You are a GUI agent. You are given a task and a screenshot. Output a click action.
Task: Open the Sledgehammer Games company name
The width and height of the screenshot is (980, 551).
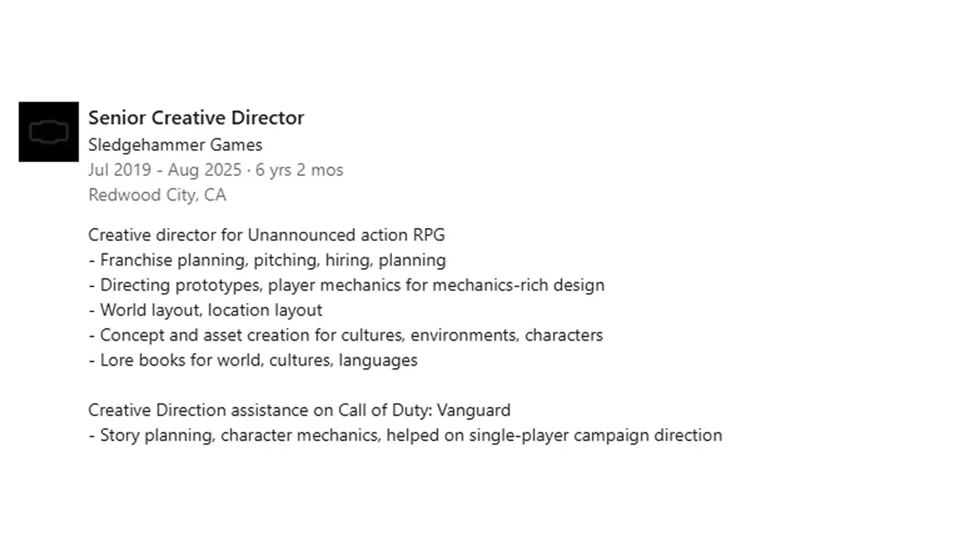point(175,145)
